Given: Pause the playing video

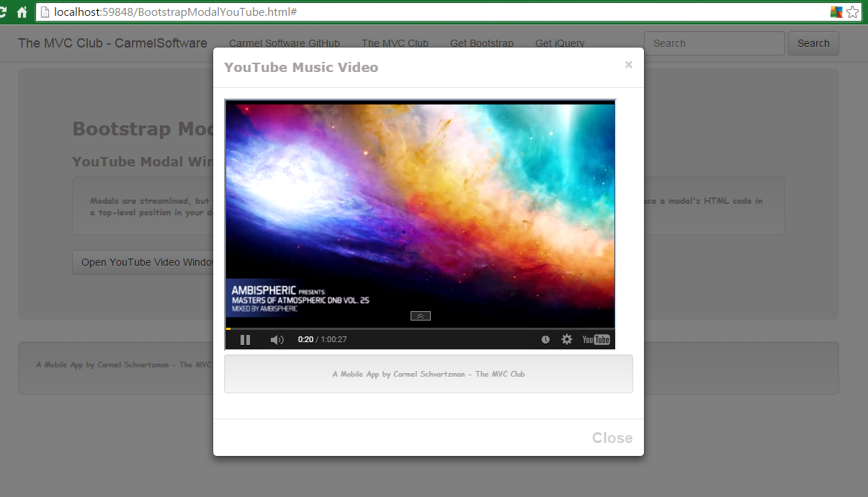Looking at the screenshot, I should point(245,339).
